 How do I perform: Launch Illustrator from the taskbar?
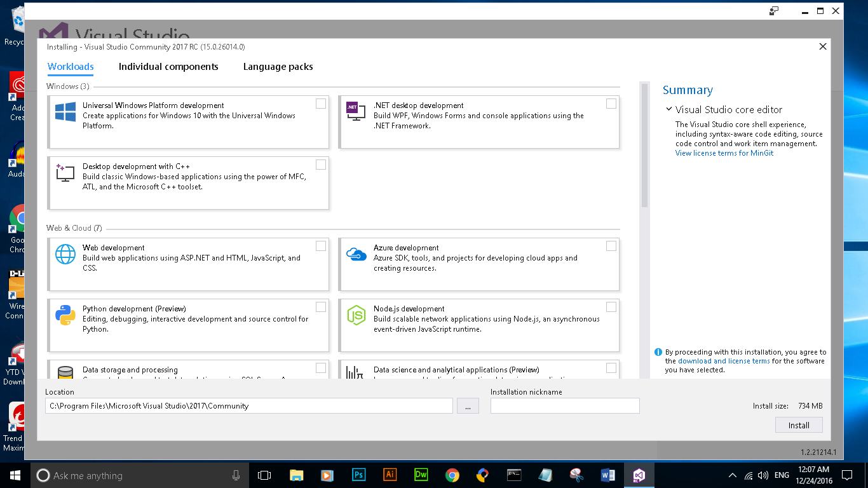click(390, 475)
